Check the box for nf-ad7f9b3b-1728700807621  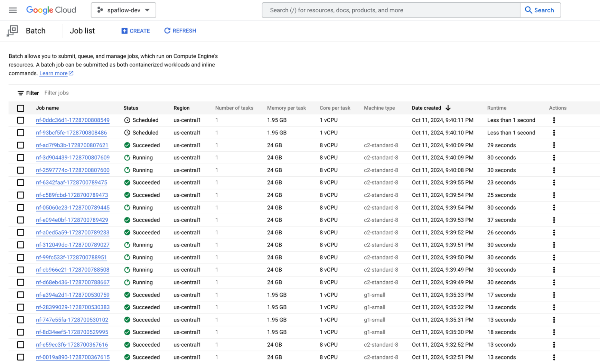click(x=21, y=145)
